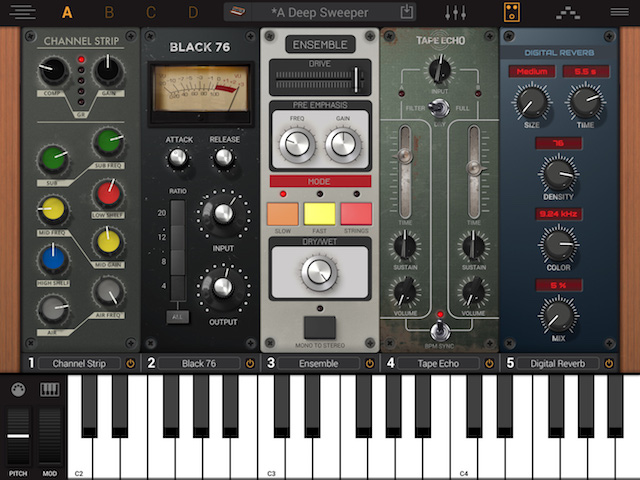Open slot 5 Digital Reverb effect selector

(558, 363)
